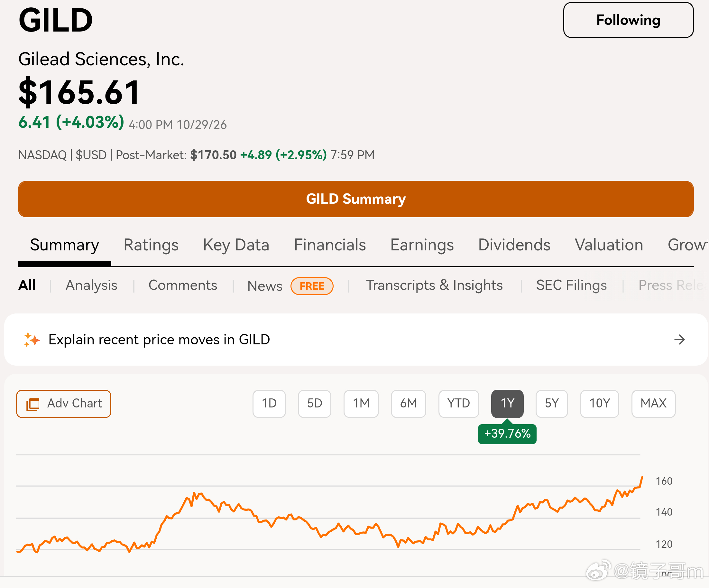Filter by Transcripts & Insights
709x588 pixels.
(434, 285)
